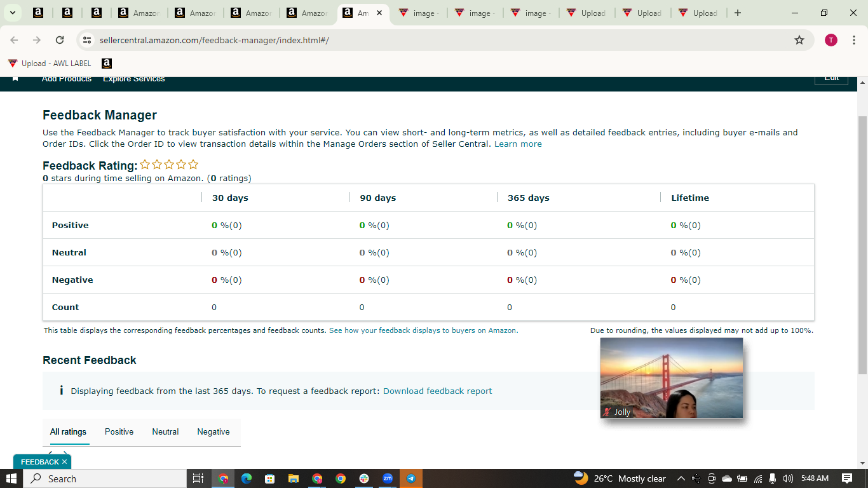Open Task View on the taskbar
Screen dimensions: 868x488
click(198, 478)
